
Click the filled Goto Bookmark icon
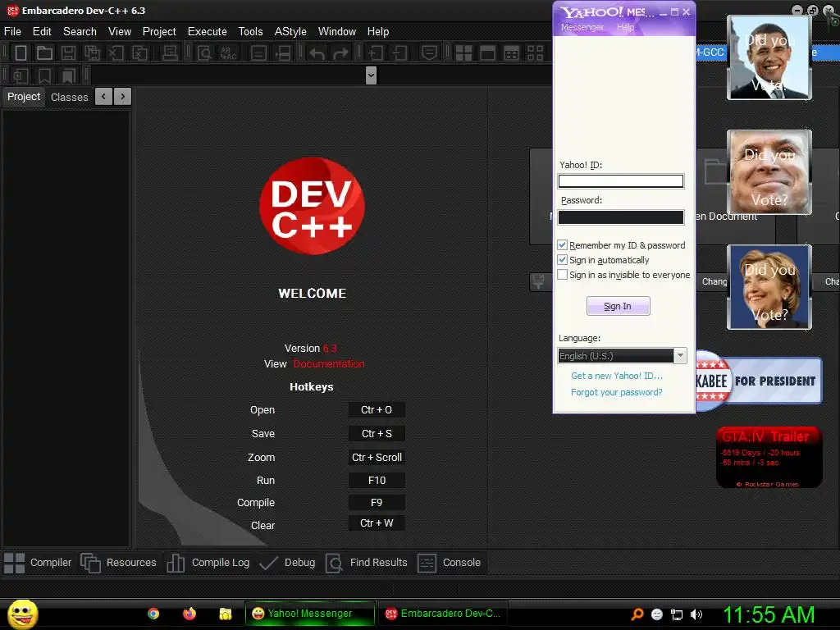pyautogui.click(x=68, y=75)
